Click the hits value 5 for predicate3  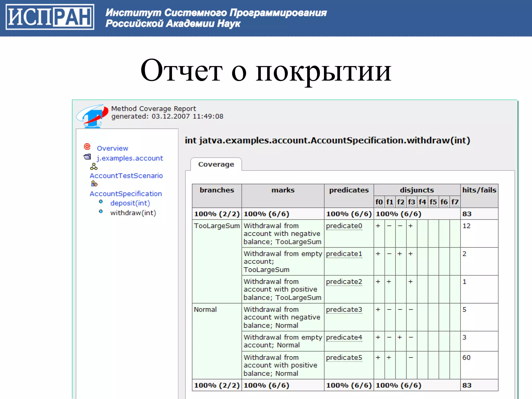click(464, 310)
